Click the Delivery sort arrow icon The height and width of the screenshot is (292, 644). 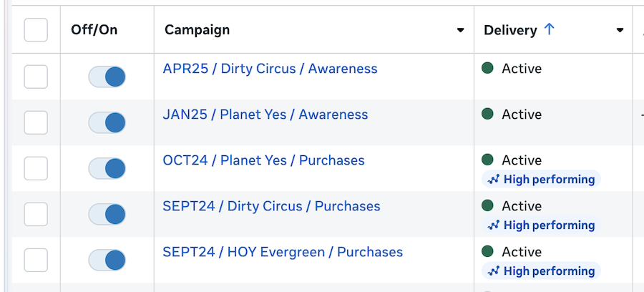[550, 29]
